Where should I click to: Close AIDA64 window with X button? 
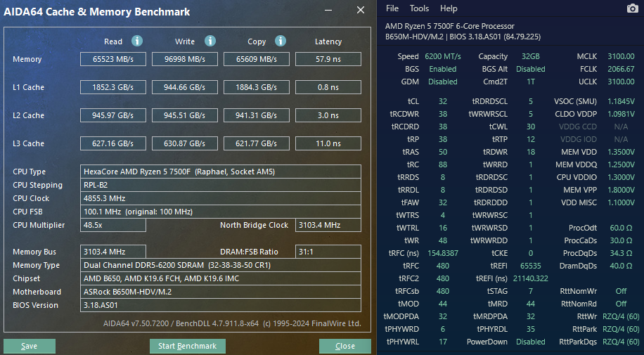point(361,10)
